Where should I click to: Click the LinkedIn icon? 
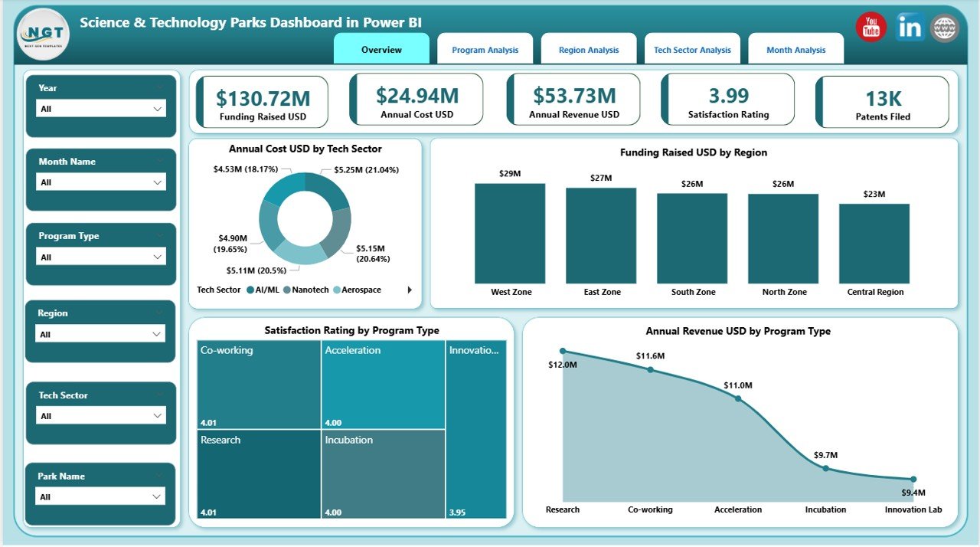point(909,26)
